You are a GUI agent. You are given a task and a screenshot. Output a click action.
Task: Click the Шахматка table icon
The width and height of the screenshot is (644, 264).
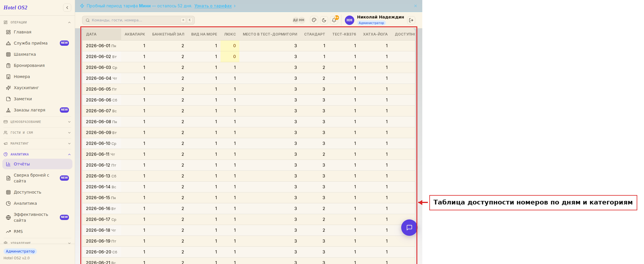(x=8, y=54)
